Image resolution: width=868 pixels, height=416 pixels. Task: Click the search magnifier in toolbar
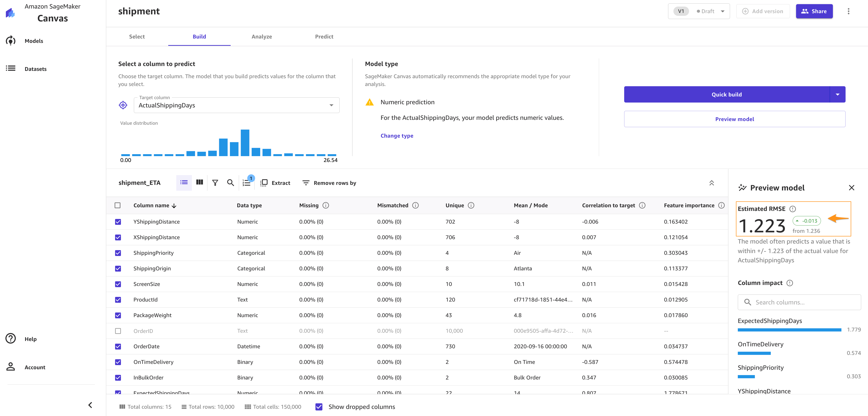(x=230, y=183)
